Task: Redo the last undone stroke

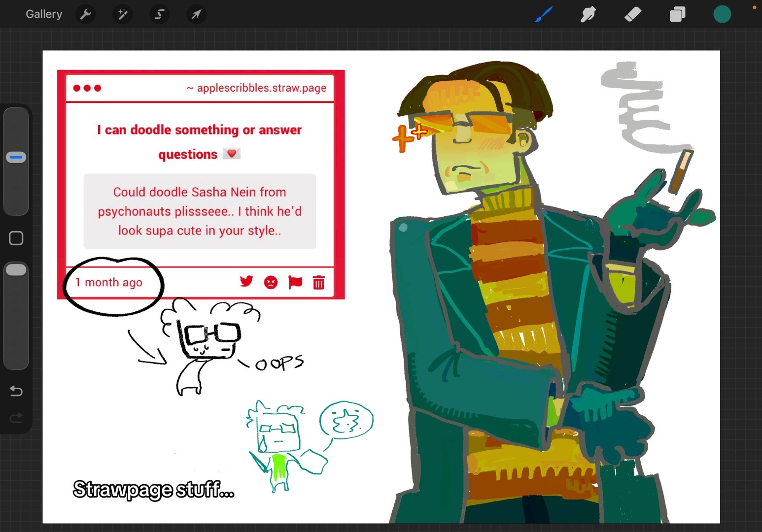Action: coord(16,418)
